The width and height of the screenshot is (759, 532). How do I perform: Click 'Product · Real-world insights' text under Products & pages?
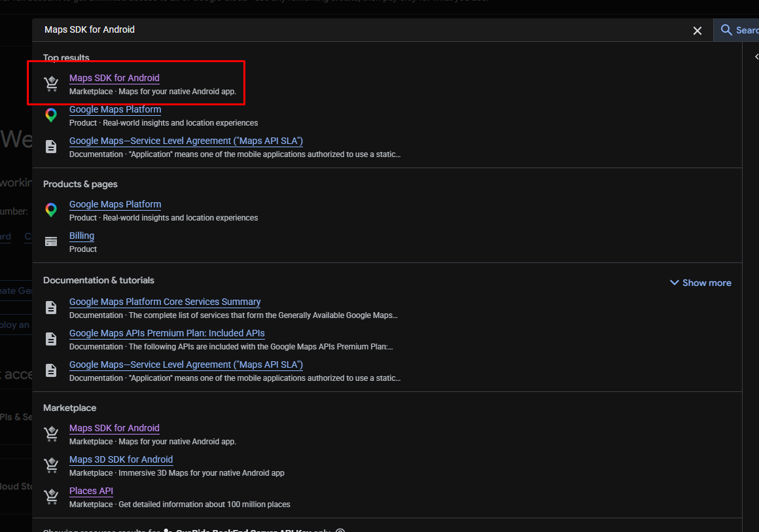point(164,218)
